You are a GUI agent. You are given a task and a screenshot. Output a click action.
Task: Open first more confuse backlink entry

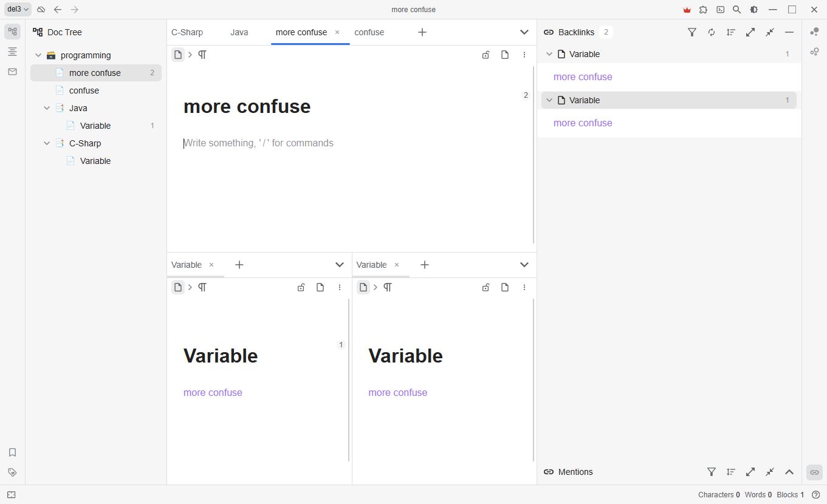583,77
